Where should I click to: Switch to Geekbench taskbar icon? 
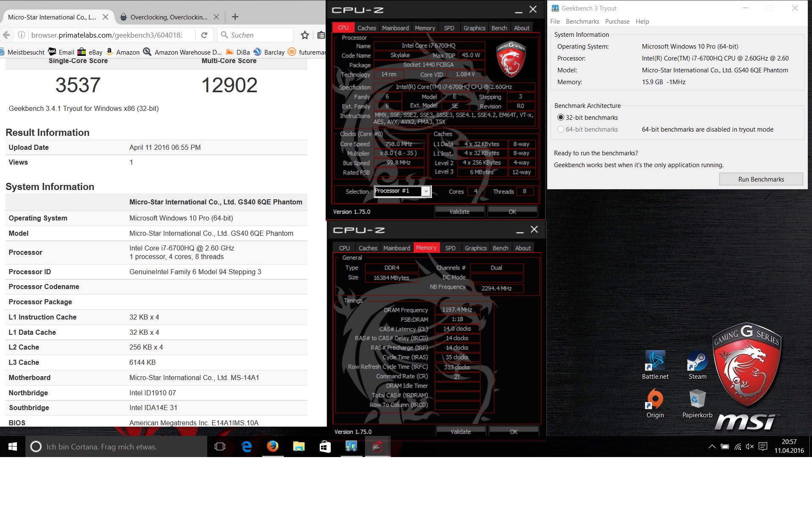pyautogui.click(x=351, y=446)
